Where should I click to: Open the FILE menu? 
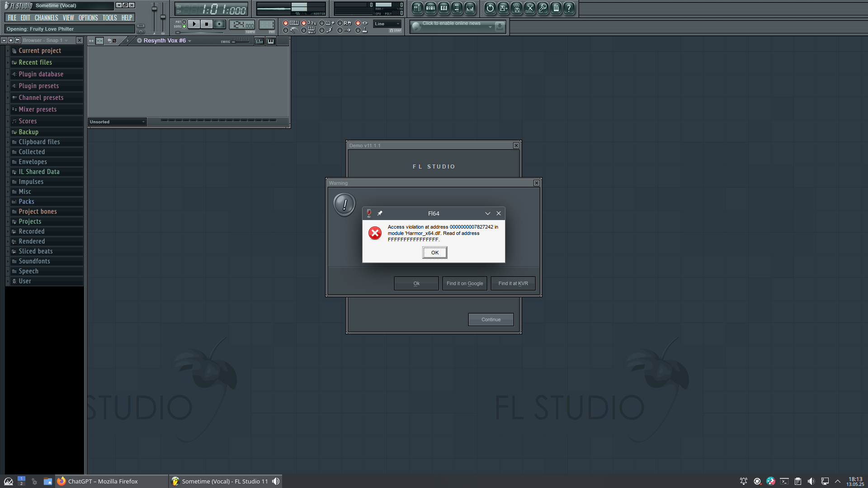(x=12, y=18)
